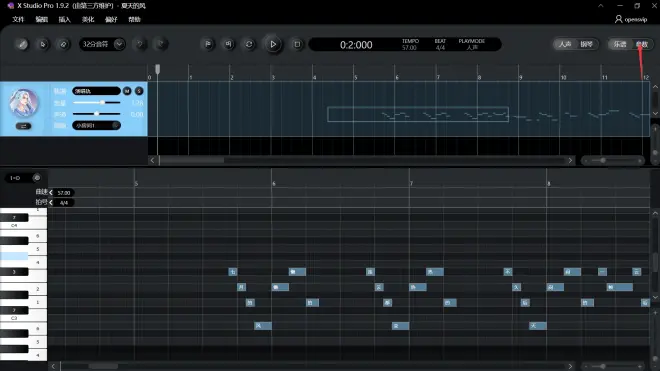Mute the track with M button

[127, 91]
